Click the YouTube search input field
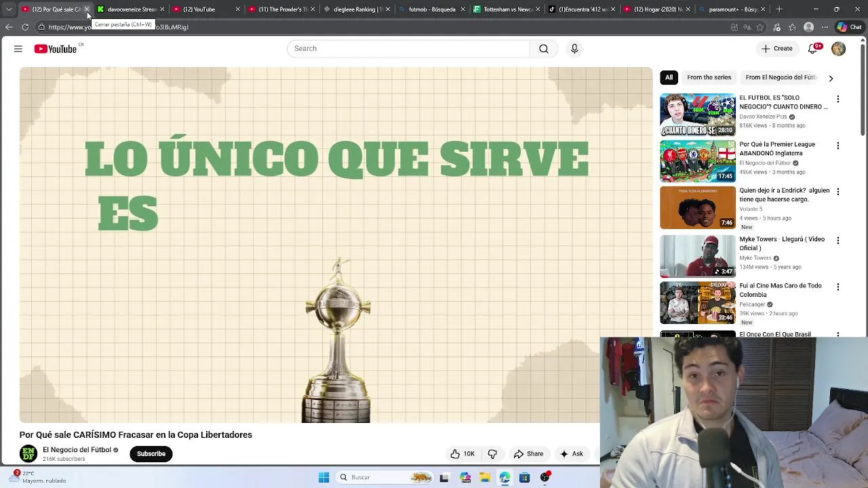This screenshot has height=488, width=868. click(x=408, y=49)
